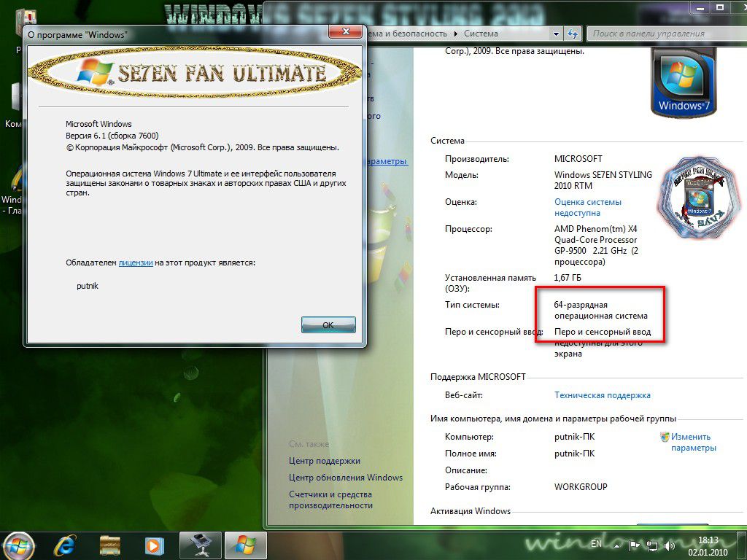This screenshot has width=747, height=560.
Task: Focus the Control Panel search field
Action: click(667, 34)
